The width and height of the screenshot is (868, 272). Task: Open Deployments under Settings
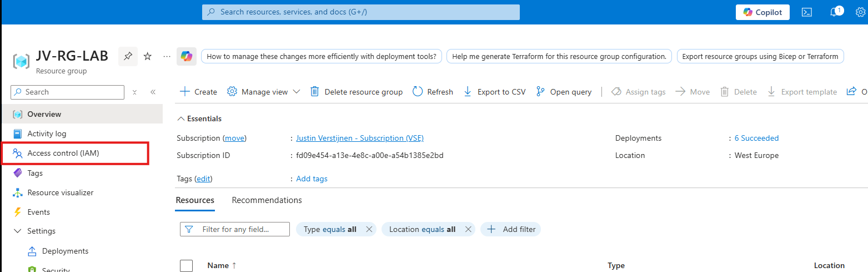click(82, 251)
